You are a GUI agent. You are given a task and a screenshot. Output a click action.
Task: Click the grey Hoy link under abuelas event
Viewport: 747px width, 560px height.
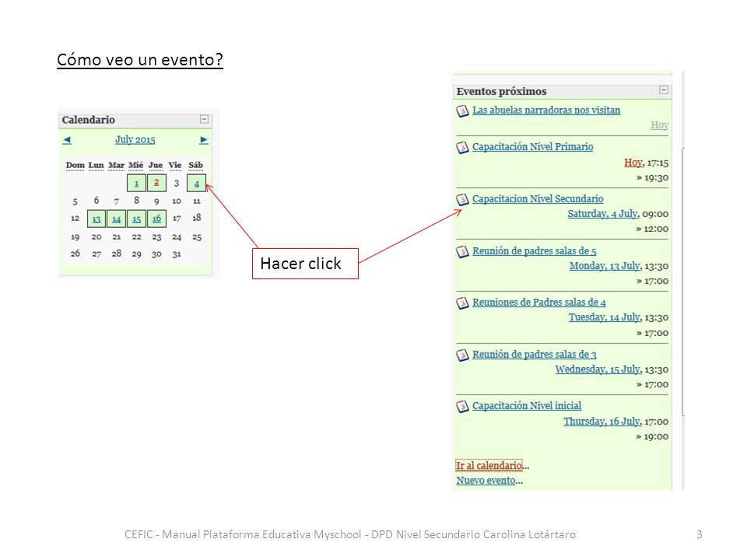click(x=659, y=124)
